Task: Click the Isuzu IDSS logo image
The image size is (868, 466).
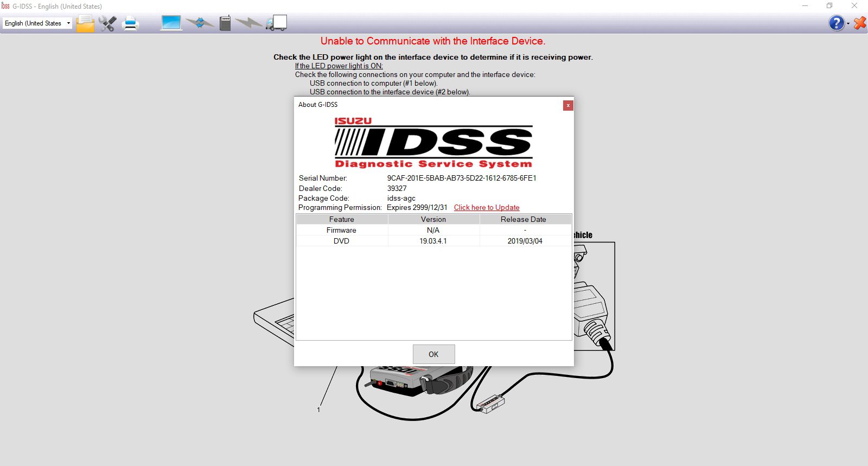Action: [x=433, y=143]
